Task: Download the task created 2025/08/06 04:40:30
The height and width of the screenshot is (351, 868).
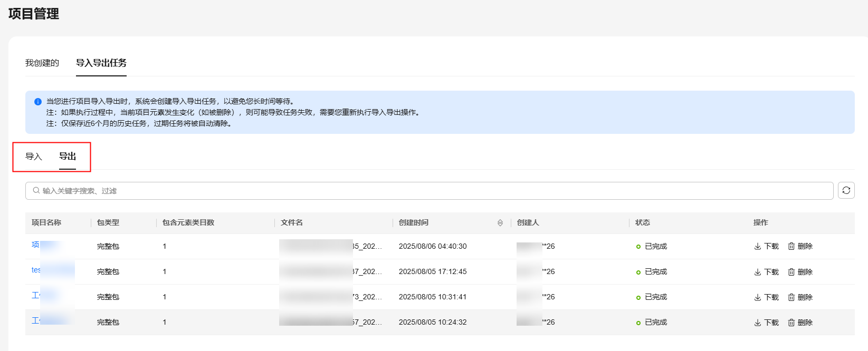Action: coord(767,247)
